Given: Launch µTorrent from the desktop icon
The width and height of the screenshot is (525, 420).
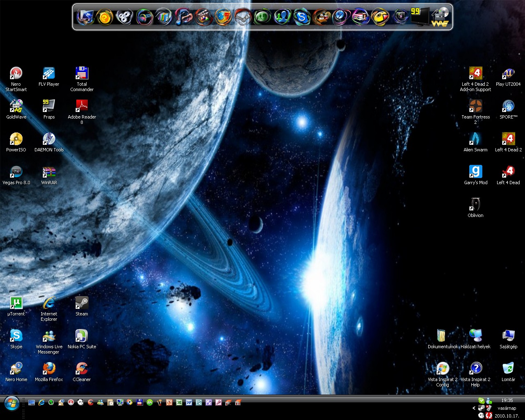Looking at the screenshot, I should click(16, 303).
